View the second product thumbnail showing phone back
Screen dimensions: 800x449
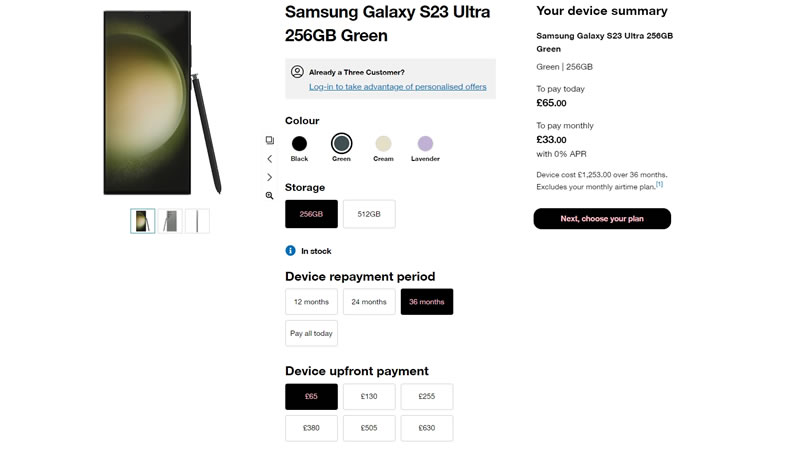click(170, 221)
